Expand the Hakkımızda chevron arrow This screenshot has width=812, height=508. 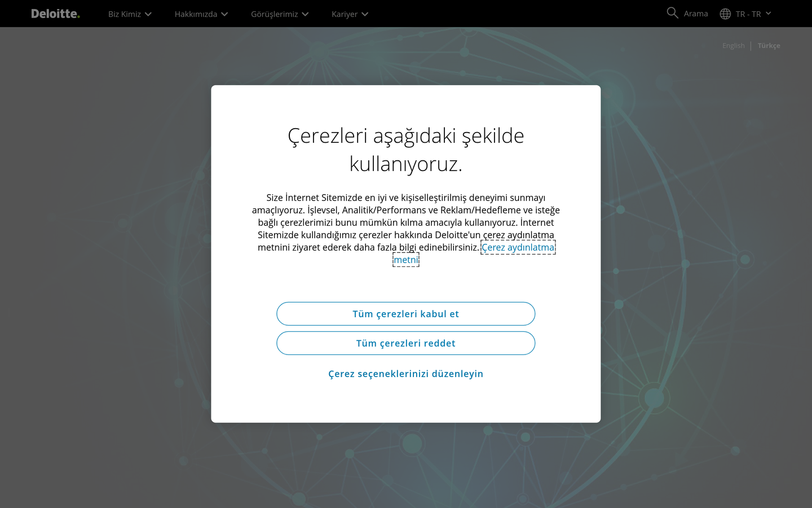224,14
